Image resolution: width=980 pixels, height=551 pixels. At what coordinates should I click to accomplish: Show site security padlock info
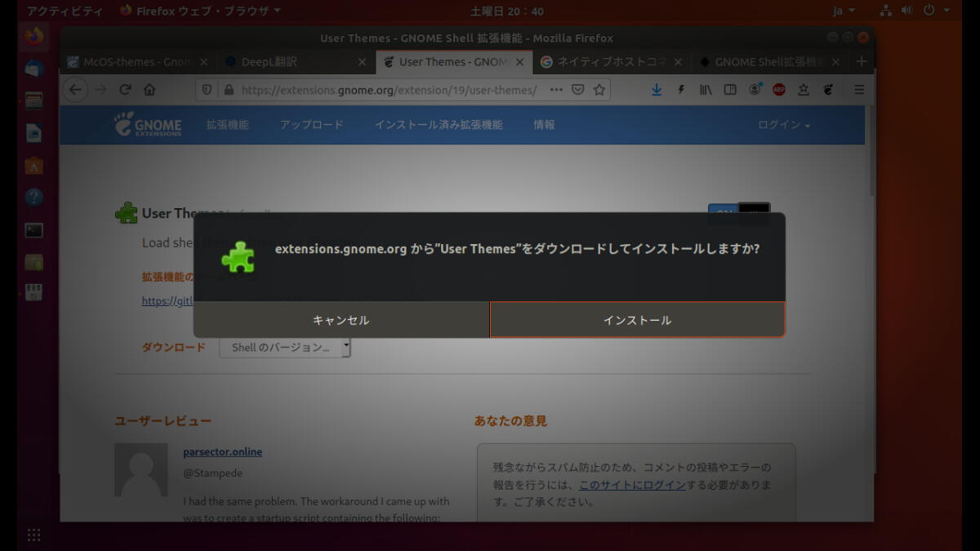click(x=228, y=90)
